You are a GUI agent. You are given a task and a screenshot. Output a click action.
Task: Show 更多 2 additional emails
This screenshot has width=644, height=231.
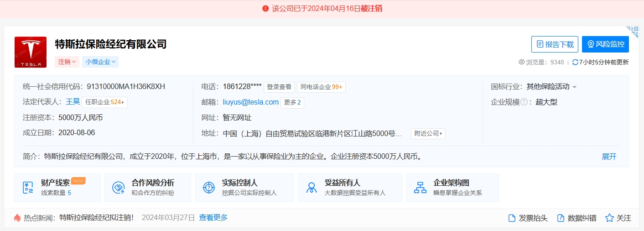(292, 102)
